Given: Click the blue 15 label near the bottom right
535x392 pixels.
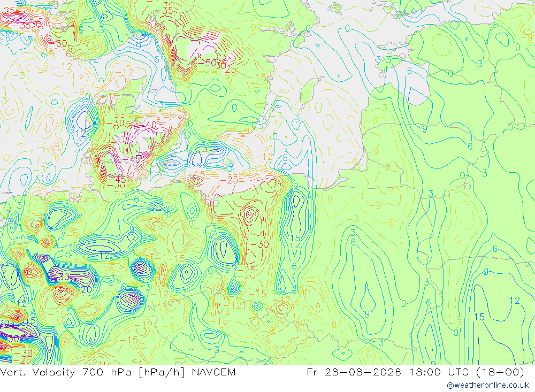Looking at the screenshot, I should click(479, 317).
